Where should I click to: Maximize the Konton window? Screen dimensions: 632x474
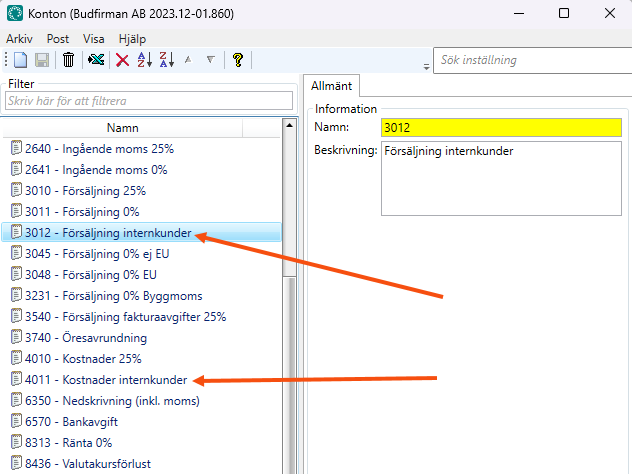564,13
